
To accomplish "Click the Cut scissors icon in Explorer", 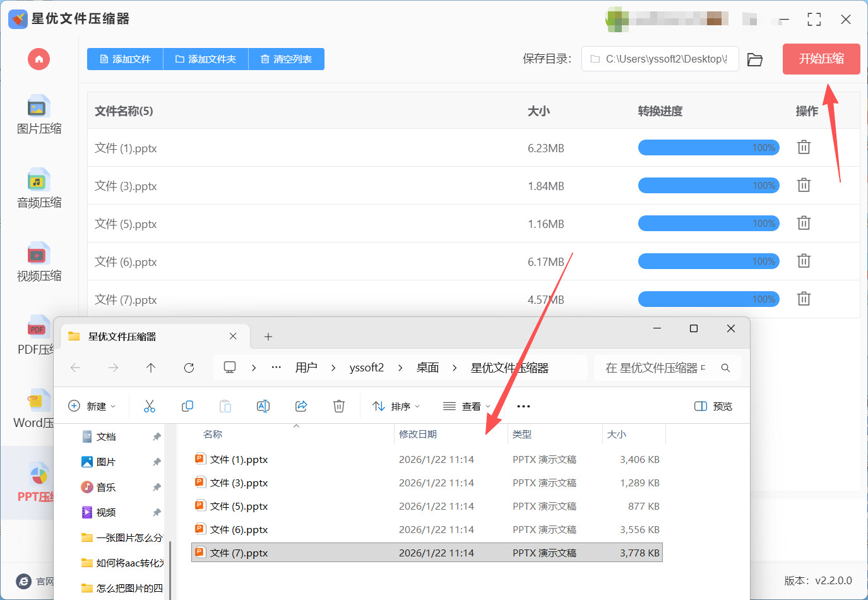I will (x=150, y=406).
